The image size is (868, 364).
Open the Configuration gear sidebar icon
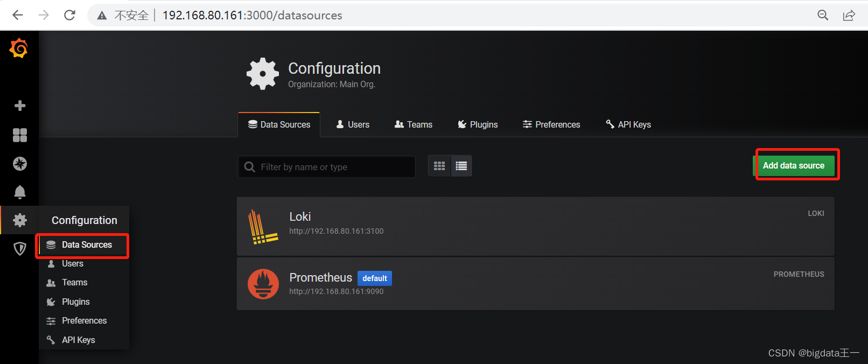point(20,220)
